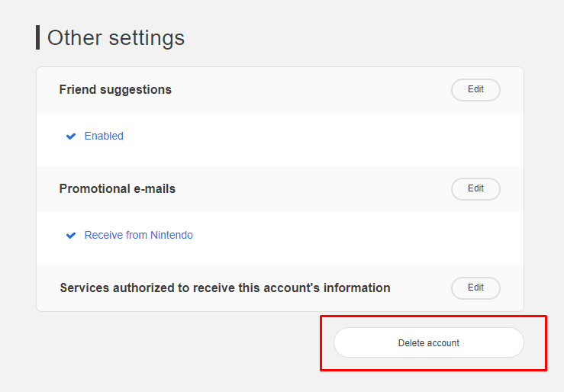Click the dark vertical bar beside Other settings
Screen dimensions: 564x392
[x=37, y=37]
